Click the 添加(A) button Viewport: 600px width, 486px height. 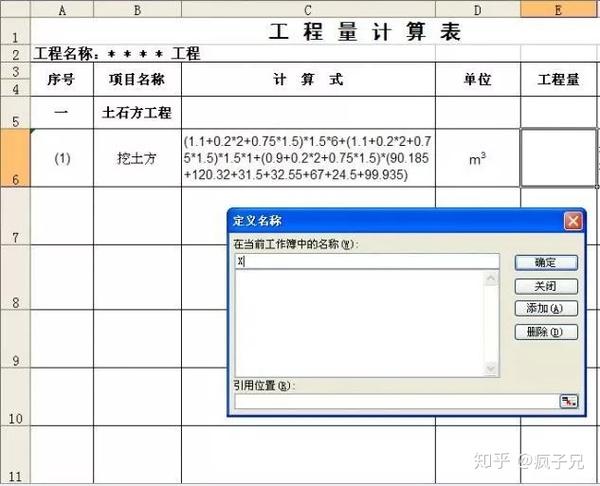pyautogui.click(x=546, y=308)
